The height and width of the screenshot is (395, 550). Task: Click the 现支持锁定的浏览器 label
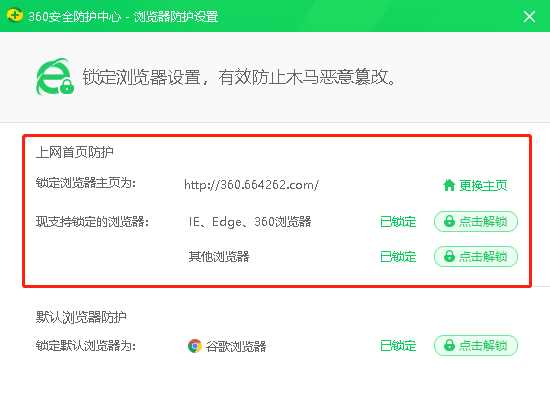coord(92,222)
